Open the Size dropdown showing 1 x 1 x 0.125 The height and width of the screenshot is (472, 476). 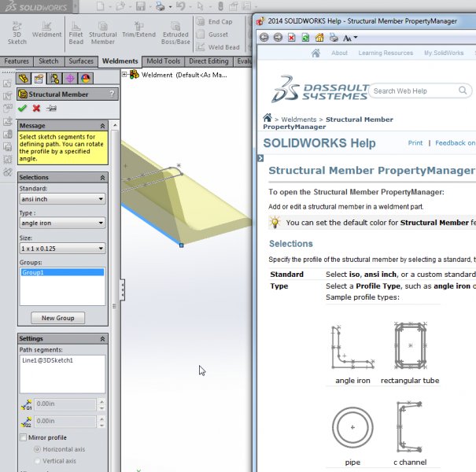[62, 249]
